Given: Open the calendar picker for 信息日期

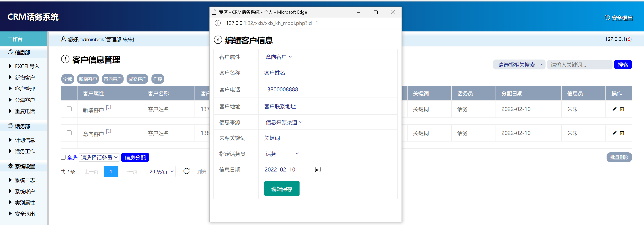Looking at the screenshot, I should coord(318,170).
